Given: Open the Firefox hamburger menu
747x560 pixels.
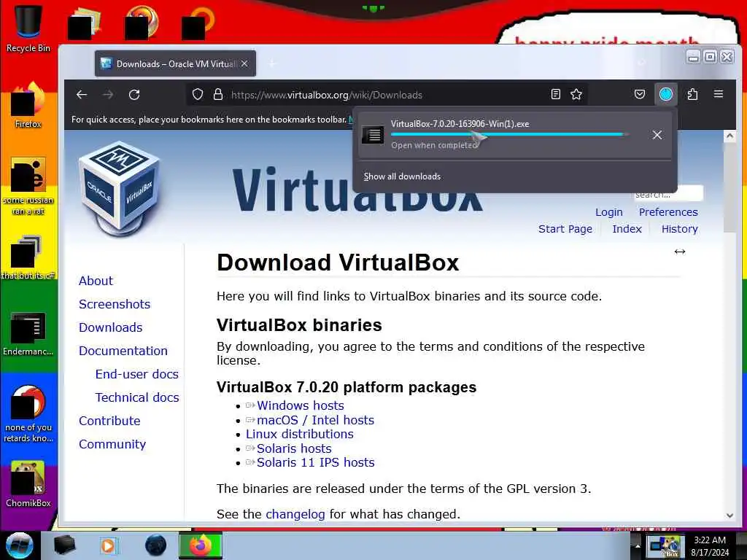Looking at the screenshot, I should pos(719,94).
